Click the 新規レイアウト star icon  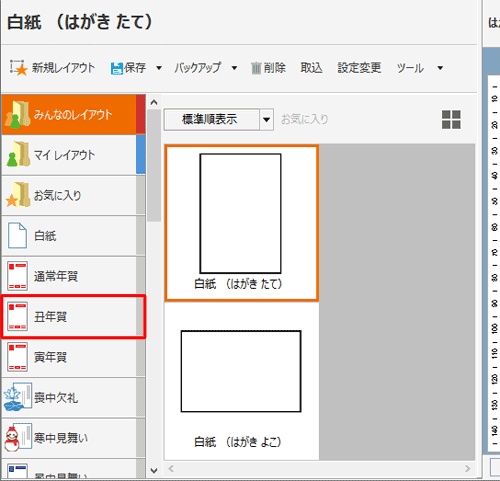tap(18, 68)
